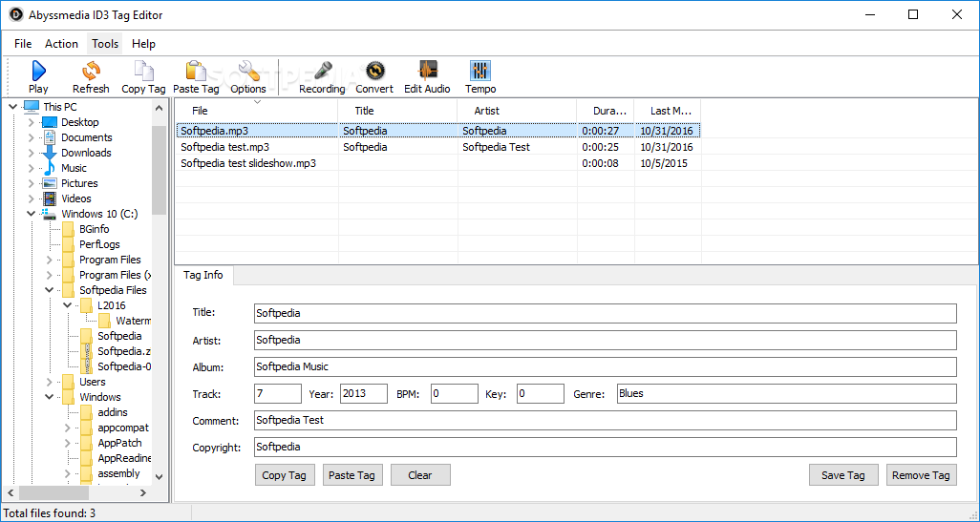Image resolution: width=980 pixels, height=522 pixels.
Task: Click the Copyright input field
Action: 605,447
